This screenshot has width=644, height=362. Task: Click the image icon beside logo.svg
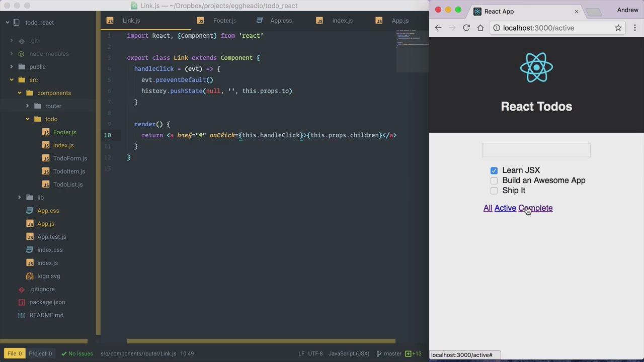[30, 276]
